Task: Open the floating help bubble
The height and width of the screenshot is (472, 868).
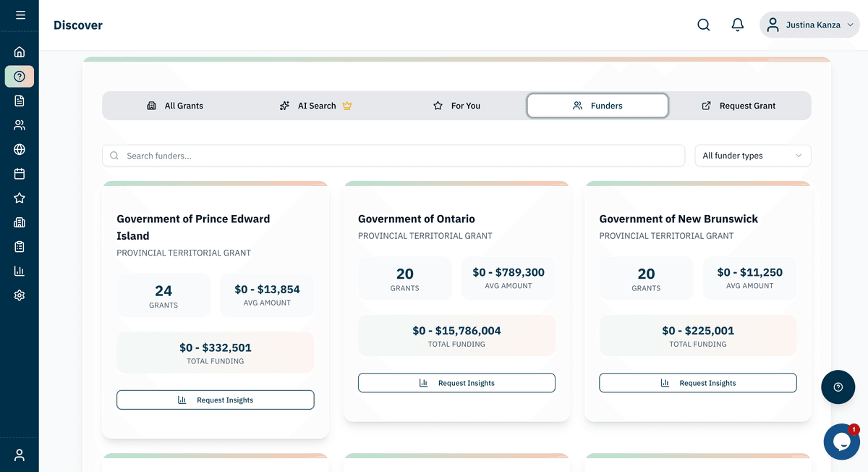Action: (x=838, y=387)
